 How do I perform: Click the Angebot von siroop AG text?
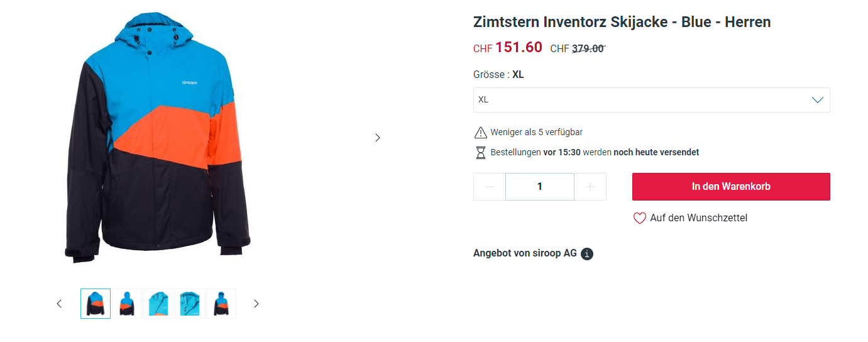(525, 253)
